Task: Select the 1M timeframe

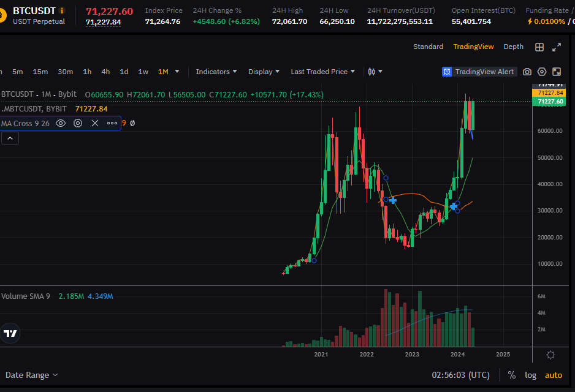Action: (x=163, y=72)
